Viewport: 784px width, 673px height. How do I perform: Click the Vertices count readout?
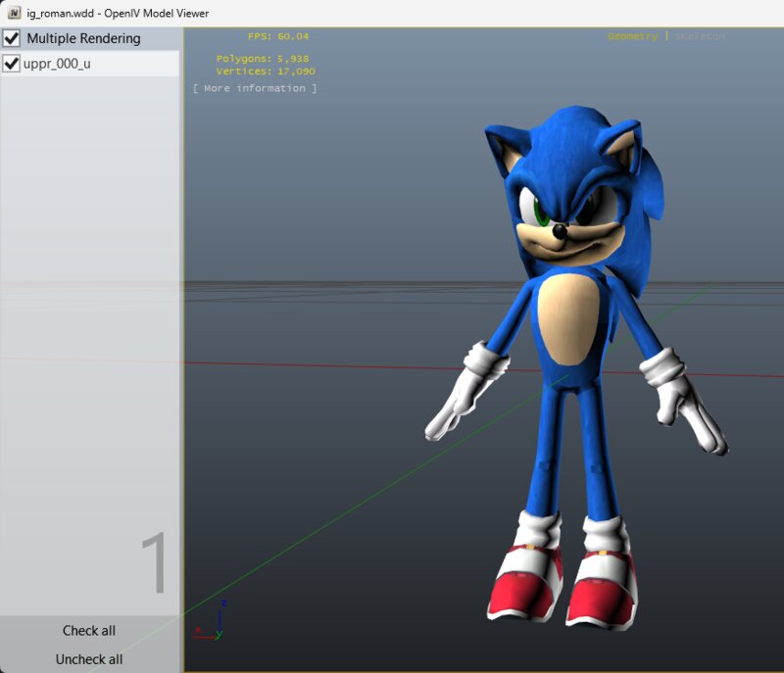coord(266,72)
